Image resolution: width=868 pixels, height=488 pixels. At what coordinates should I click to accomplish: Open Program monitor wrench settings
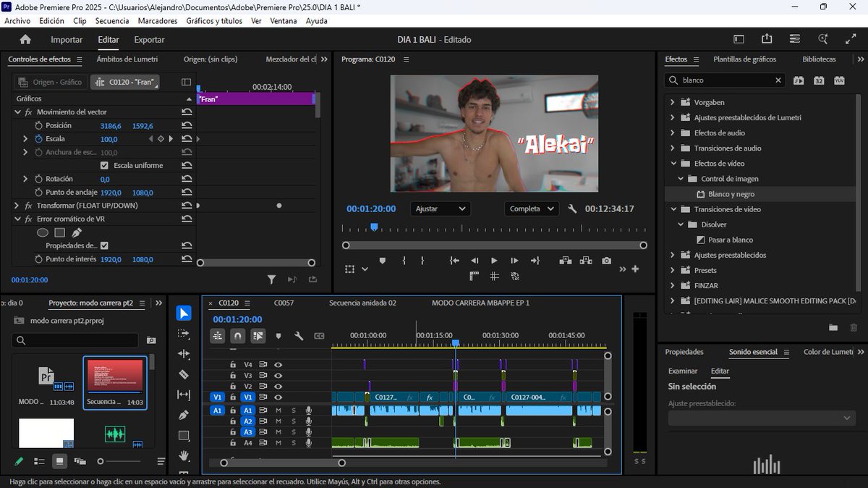click(x=572, y=209)
